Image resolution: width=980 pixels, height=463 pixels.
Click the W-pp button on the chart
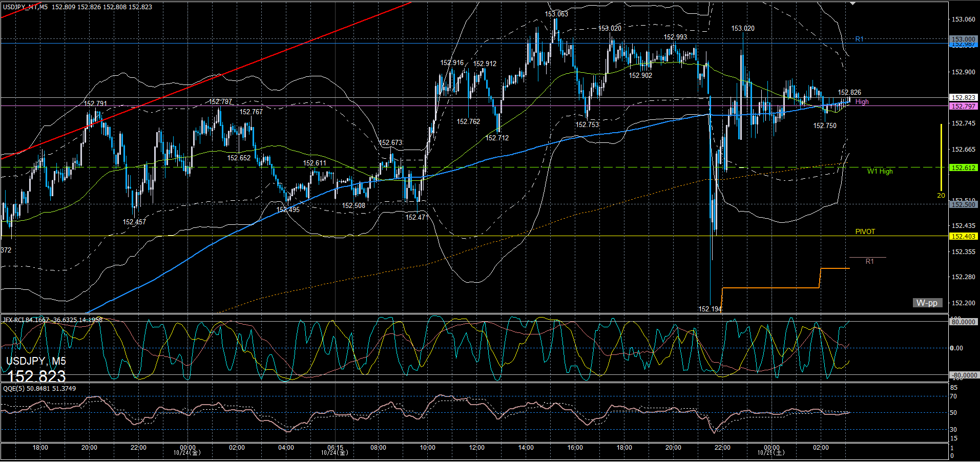click(927, 303)
